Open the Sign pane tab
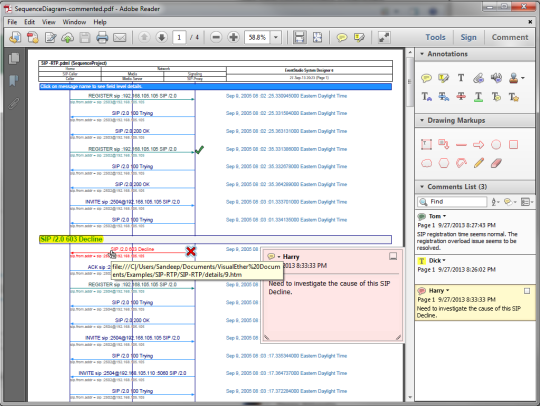Image resolution: width=540 pixels, height=406 pixels. 468,37
